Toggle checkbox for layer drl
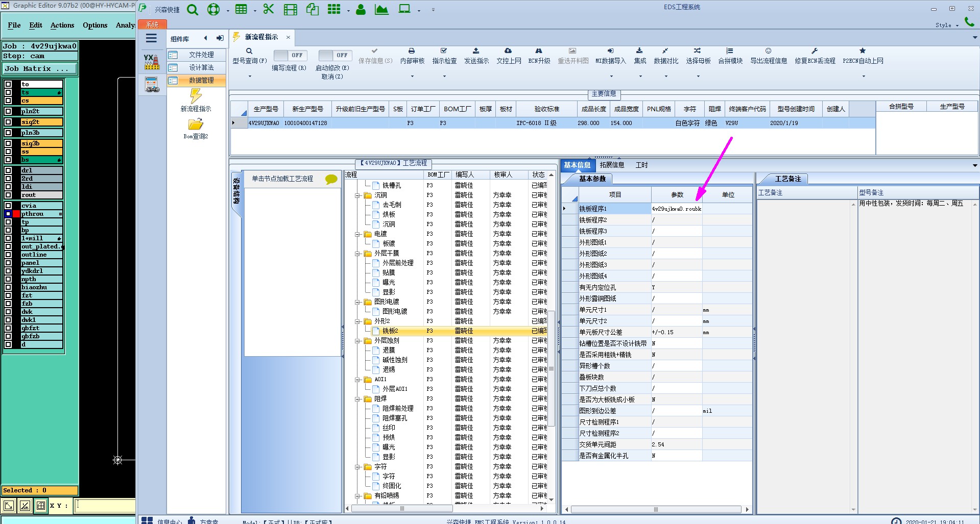Image resolution: width=980 pixels, height=524 pixels. [8, 170]
